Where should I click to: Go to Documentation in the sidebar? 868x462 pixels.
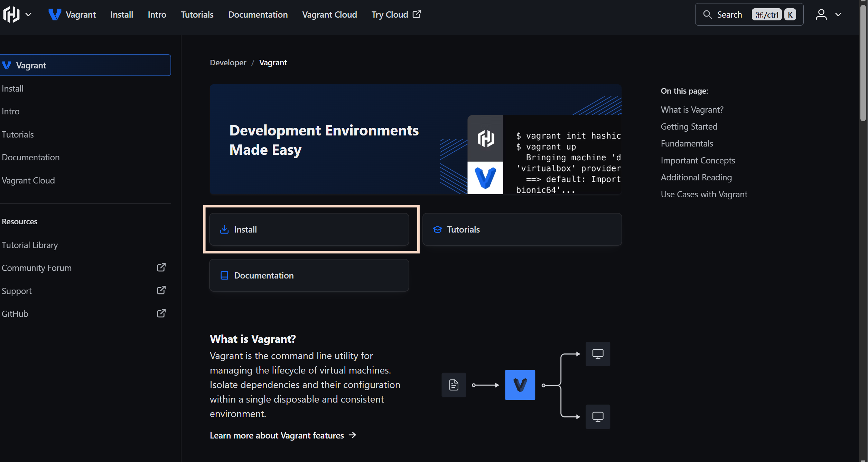coord(31,157)
